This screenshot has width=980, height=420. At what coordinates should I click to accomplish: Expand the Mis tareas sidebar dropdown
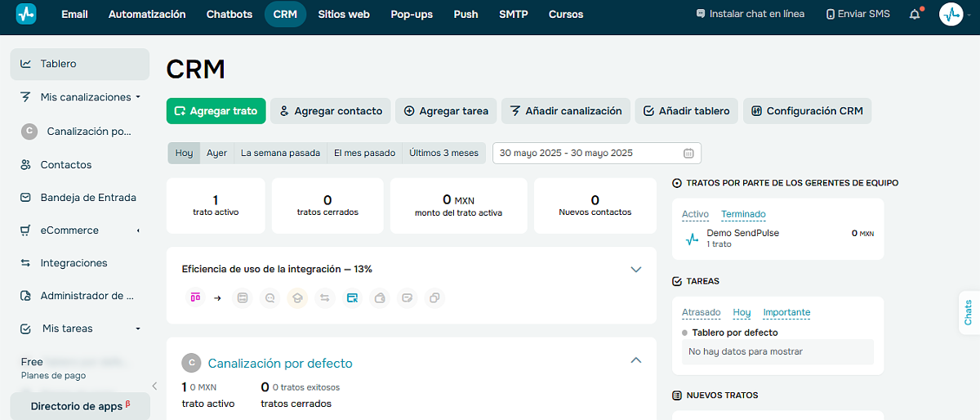[138, 328]
